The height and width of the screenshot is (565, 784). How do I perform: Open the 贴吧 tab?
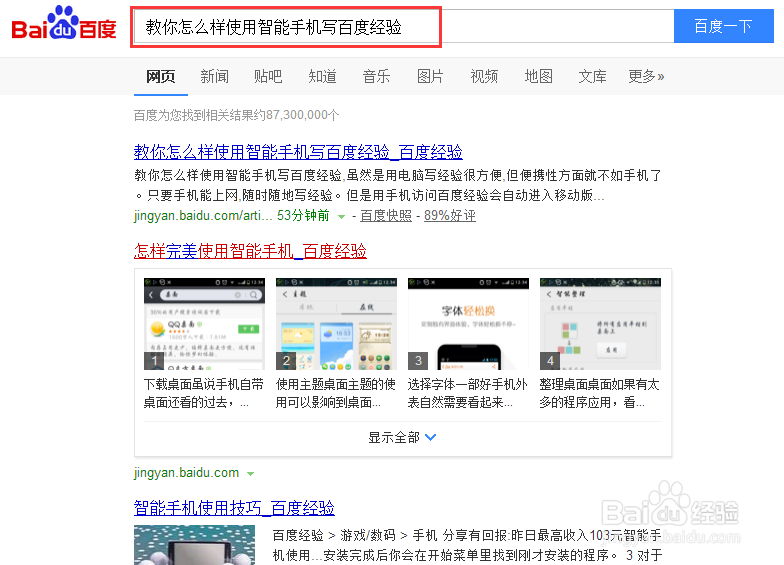tap(268, 76)
